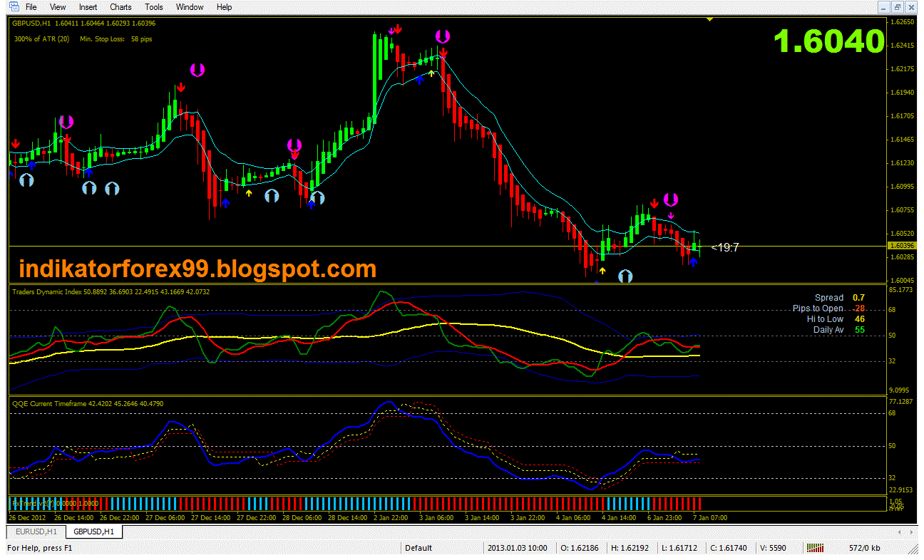Click the connection status bars icon
924x560 pixels.
pos(815,548)
